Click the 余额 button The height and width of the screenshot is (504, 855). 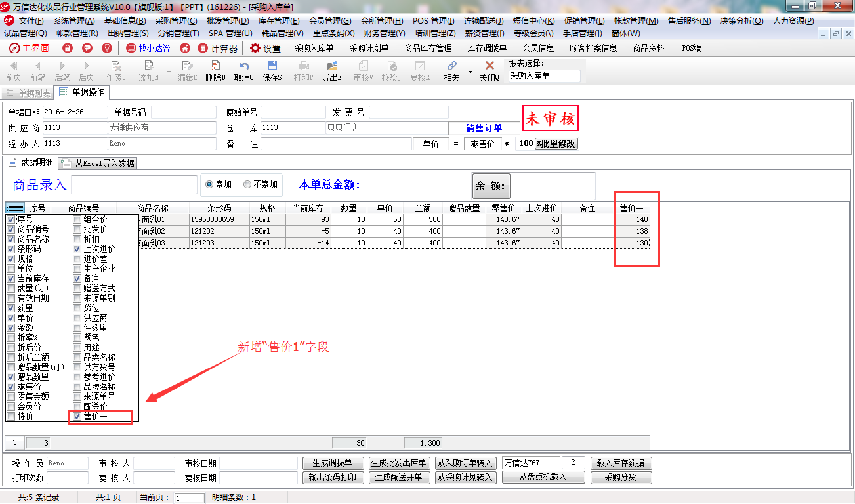pyautogui.click(x=491, y=186)
